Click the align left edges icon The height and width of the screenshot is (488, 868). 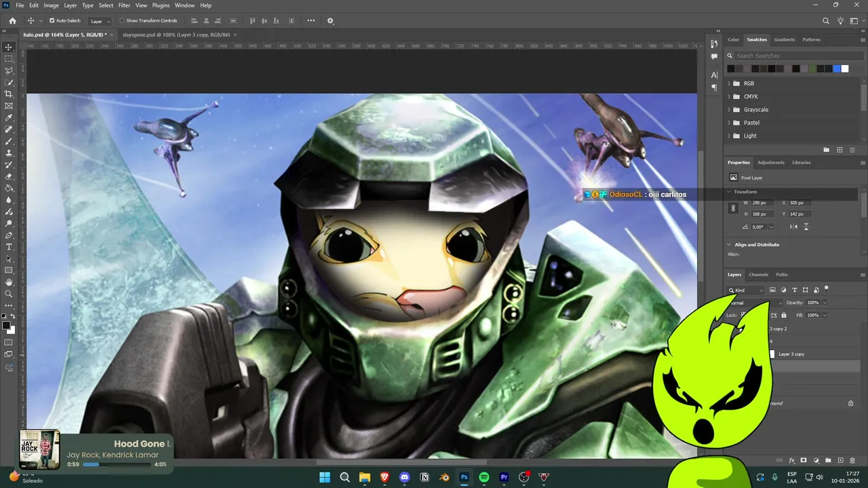click(x=195, y=21)
